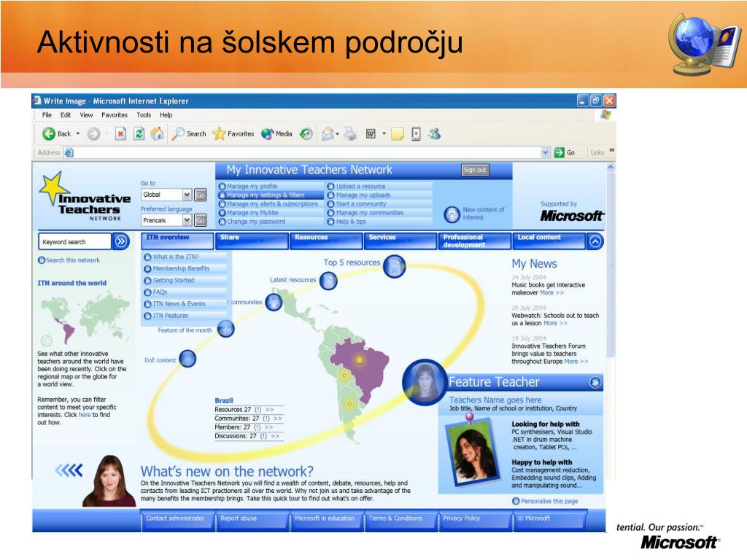Switch to the Share tab
747x560 pixels.
252,241
